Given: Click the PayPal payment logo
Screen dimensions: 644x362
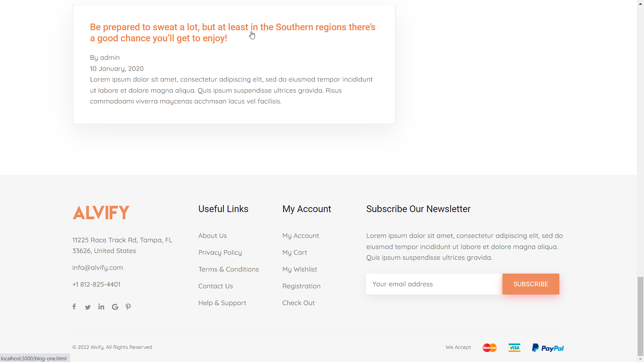Looking at the screenshot, I should point(548,348).
